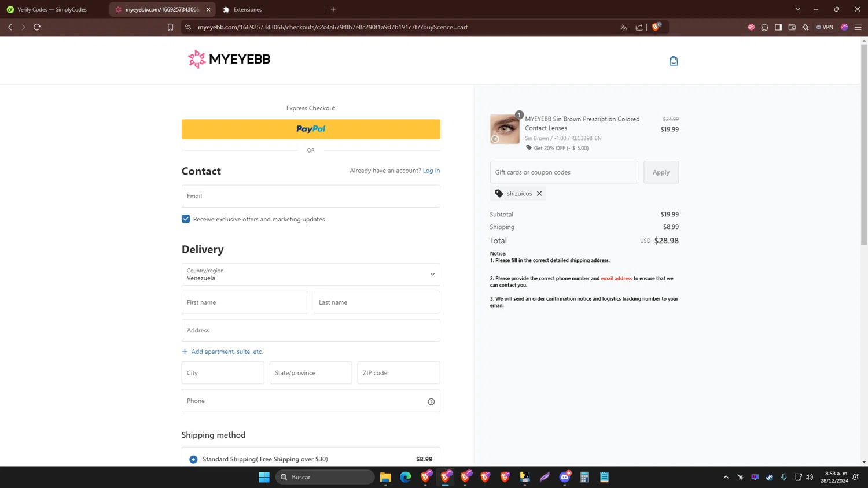
Task: Switch to the Extensiones tab
Action: tap(248, 9)
